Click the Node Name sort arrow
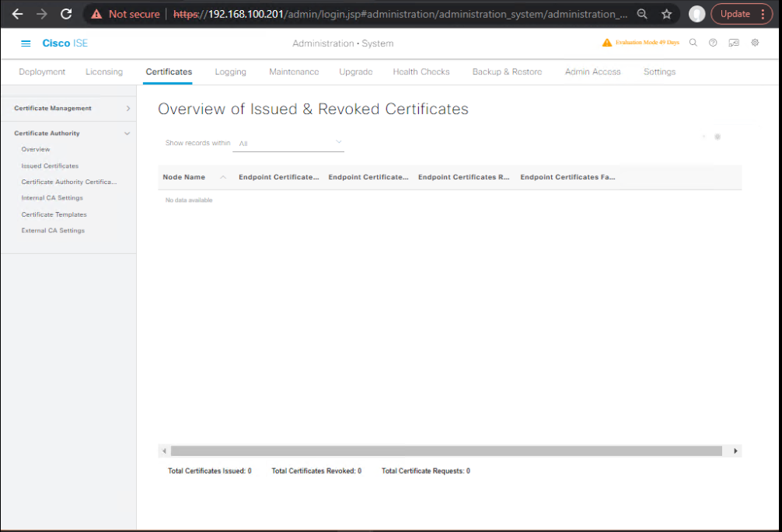The height and width of the screenshot is (532, 782). tap(223, 177)
